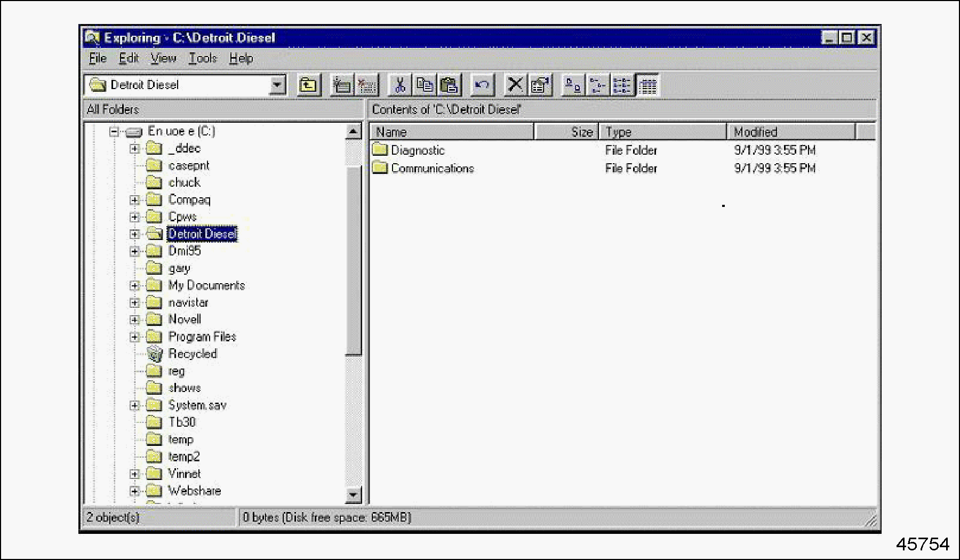Activate the Details view button
This screenshot has height=560, width=960.
click(x=647, y=85)
